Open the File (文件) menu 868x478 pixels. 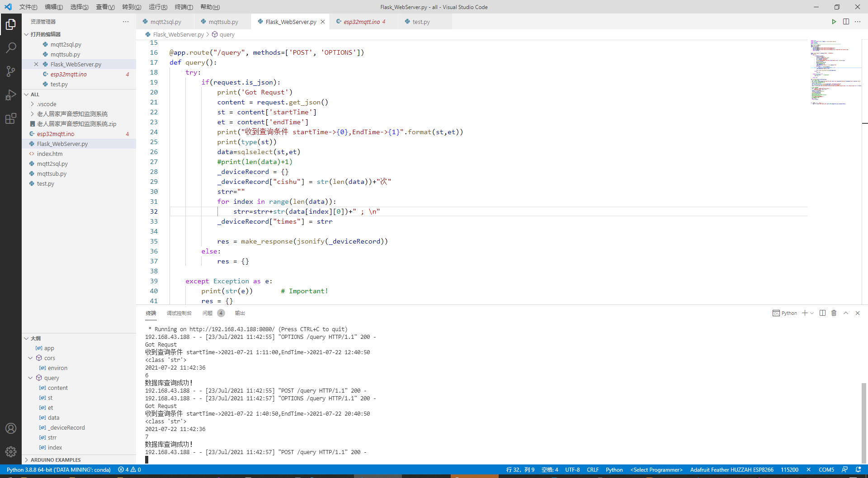[28, 7]
